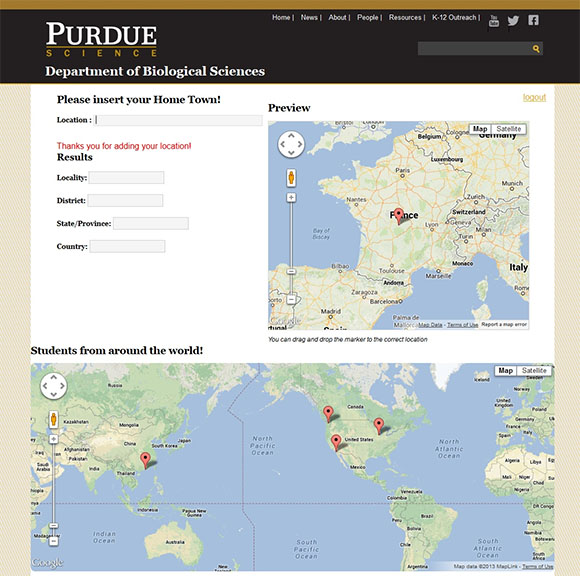Click the State/Province field

click(x=151, y=223)
